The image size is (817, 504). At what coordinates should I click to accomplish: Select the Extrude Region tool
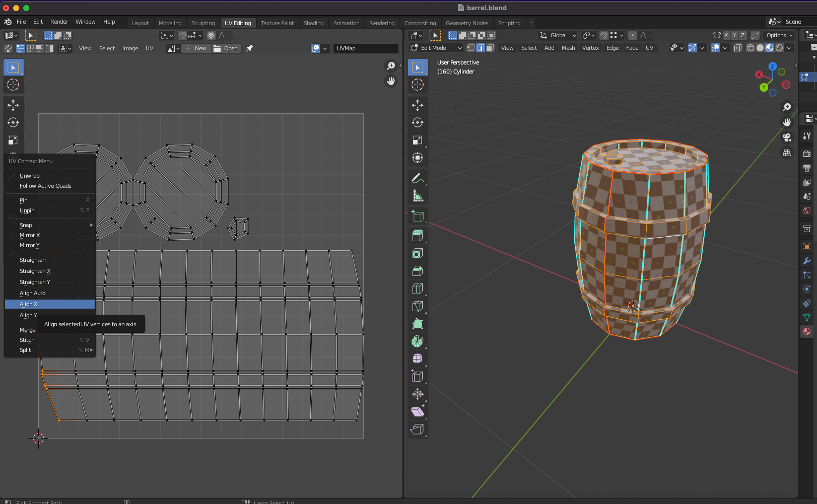[417, 236]
